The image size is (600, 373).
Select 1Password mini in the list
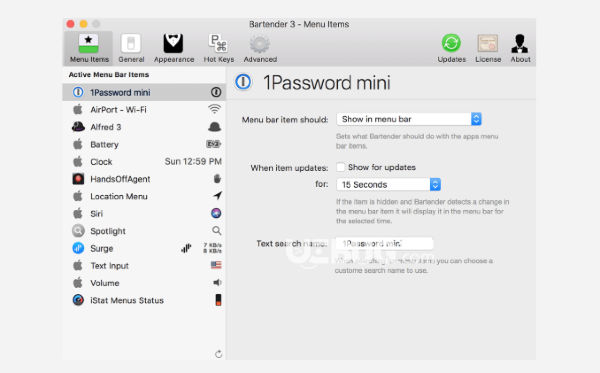point(144,92)
